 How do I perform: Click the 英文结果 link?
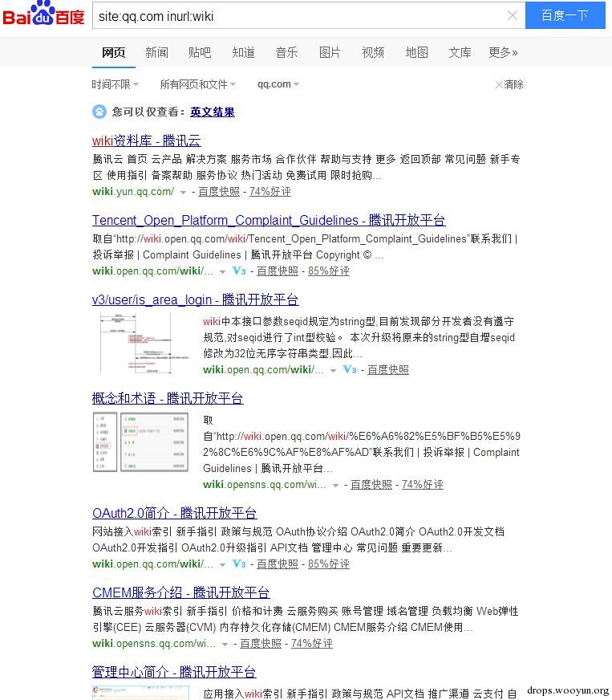coord(212,112)
